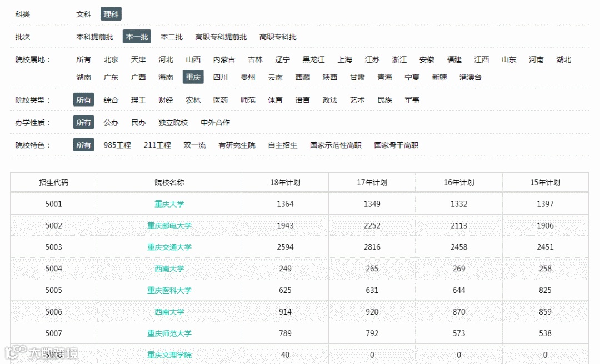Select 理科 subject category
This screenshot has width=600, height=364.
[x=111, y=14]
